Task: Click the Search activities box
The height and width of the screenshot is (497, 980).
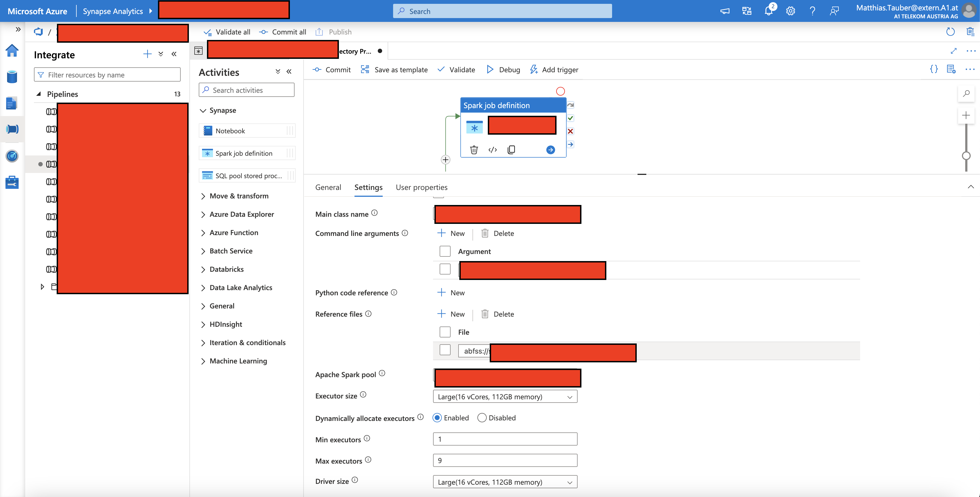Action: pyautogui.click(x=246, y=90)
